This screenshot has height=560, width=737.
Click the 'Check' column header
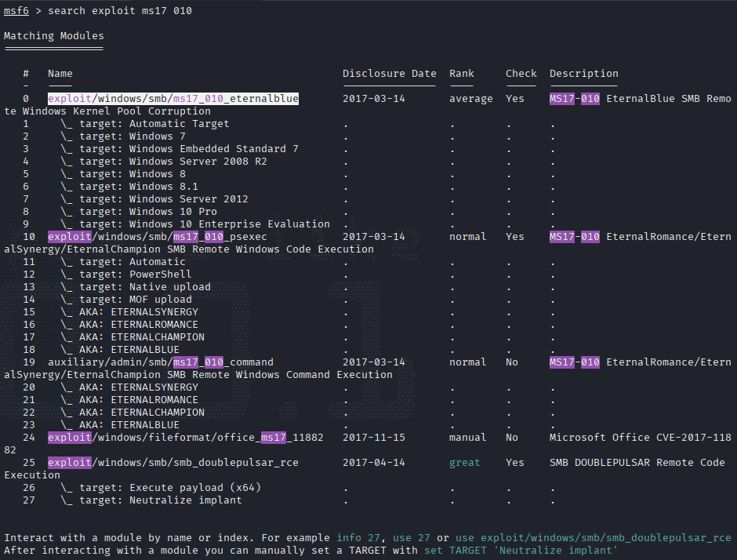click(x=521, y=74)
